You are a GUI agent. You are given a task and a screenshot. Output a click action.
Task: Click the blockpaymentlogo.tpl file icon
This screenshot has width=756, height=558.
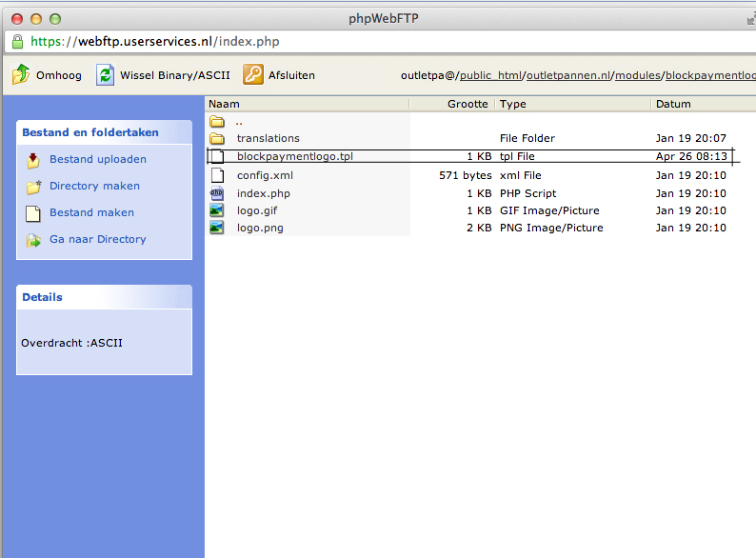(x=218, y=156)
